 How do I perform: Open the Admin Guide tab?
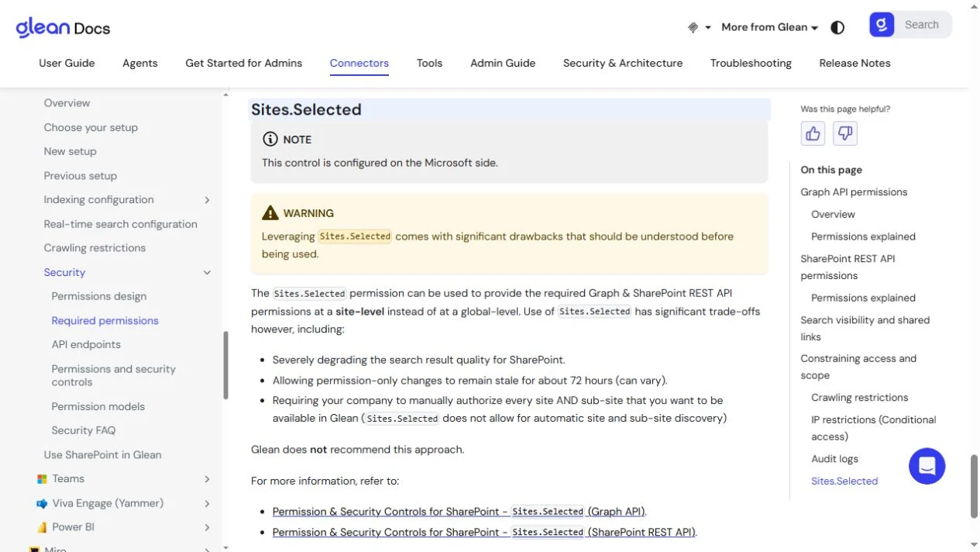(503, 63)
